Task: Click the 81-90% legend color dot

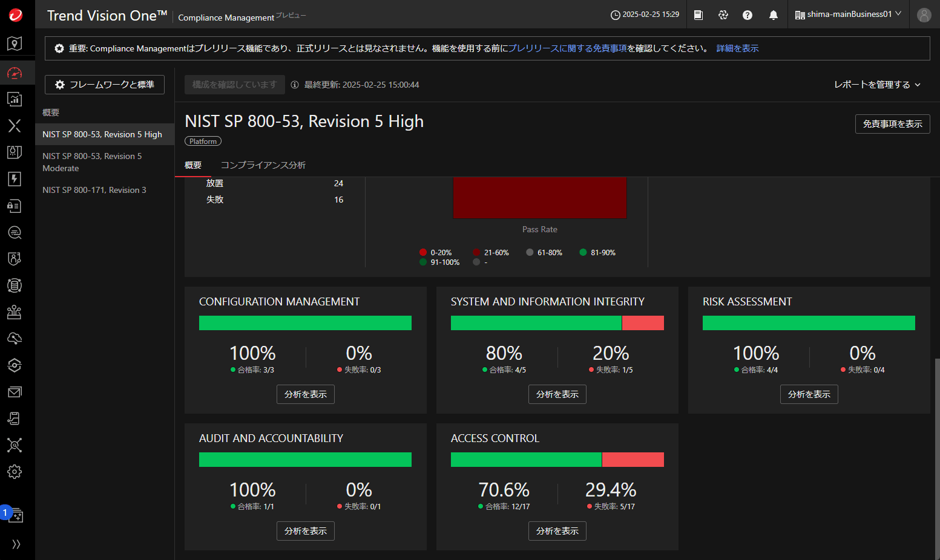Action: (x=583, y=252)
